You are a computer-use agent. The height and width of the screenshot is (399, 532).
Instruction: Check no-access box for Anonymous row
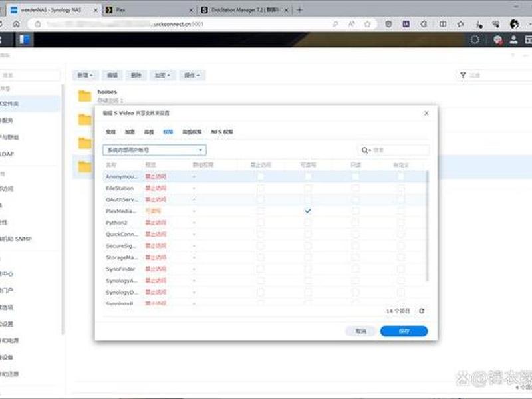(260, 176)
